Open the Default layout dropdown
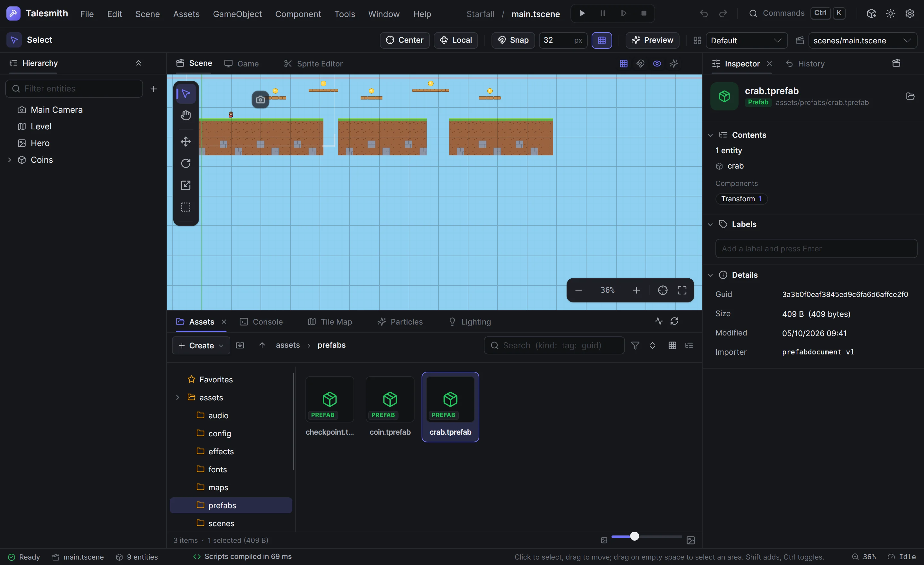This screenshot has width=924, height=565. pos(746,40)
